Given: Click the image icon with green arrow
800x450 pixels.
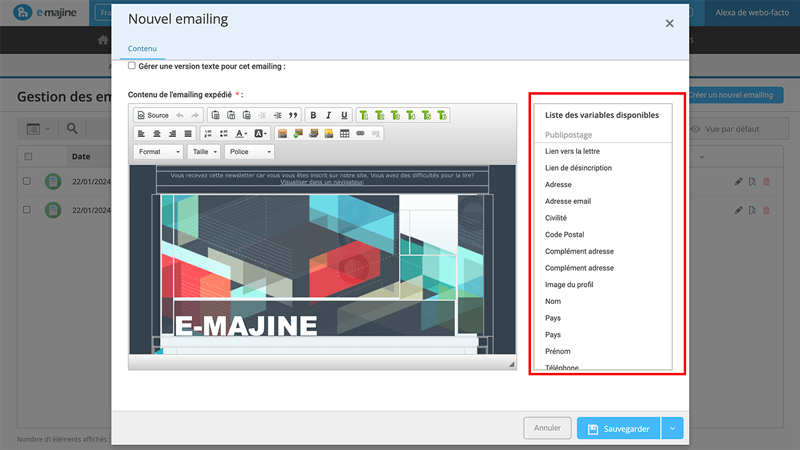Looking at the screenshot, I should [298, 134].
